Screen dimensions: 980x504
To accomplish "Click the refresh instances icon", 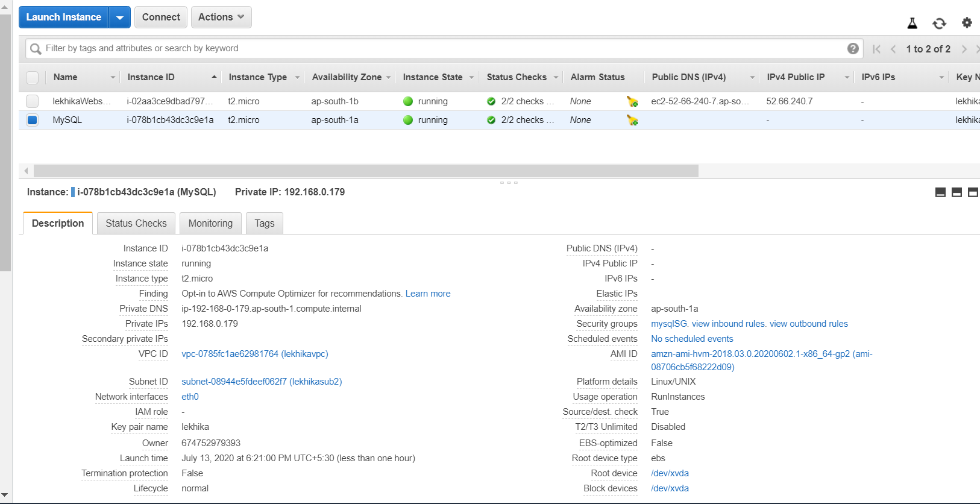I will tap(939, 24).
